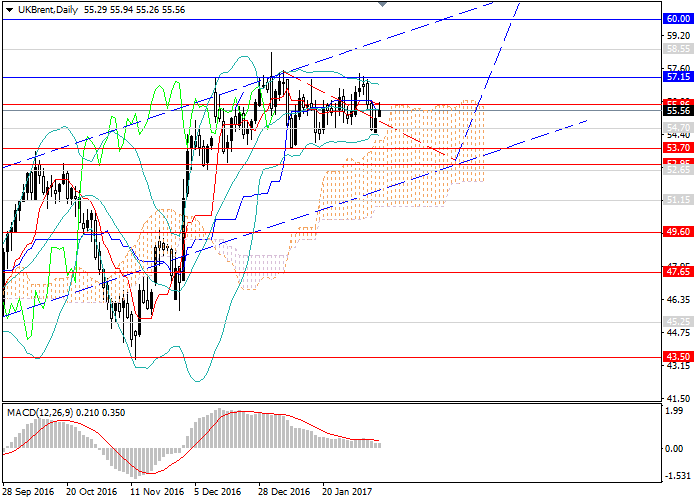Click the 43.15 price scale value
The height and width of the screenshot is (503, 697).
678,366
